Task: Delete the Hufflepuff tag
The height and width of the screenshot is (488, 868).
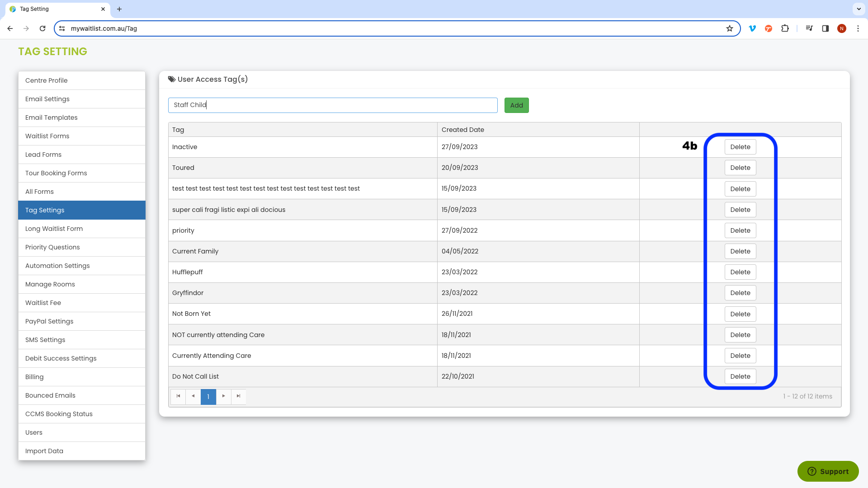Action: pos(740,272)
